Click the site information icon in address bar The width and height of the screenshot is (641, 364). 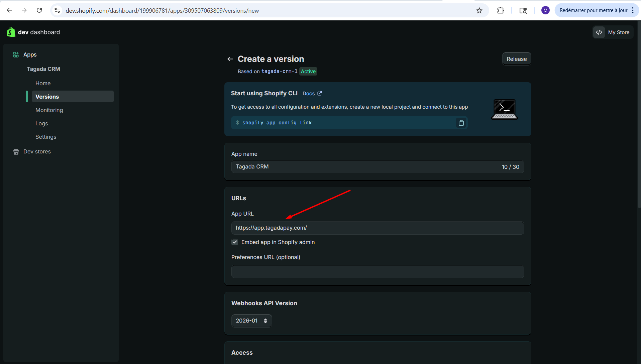(x=58, y=10)
